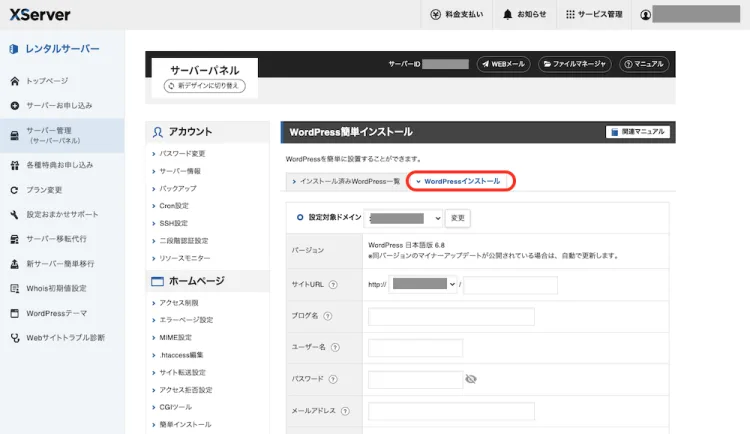Click the 各種特典お申し込み gift icon
Image resolution: width=750 pixels, height=434 pixels.
pos(15,165)
